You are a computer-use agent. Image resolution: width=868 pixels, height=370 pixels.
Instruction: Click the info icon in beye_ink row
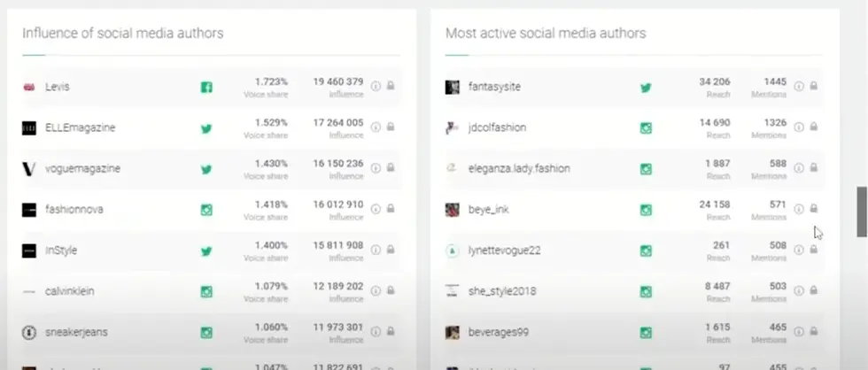click(x=799, y=210)
